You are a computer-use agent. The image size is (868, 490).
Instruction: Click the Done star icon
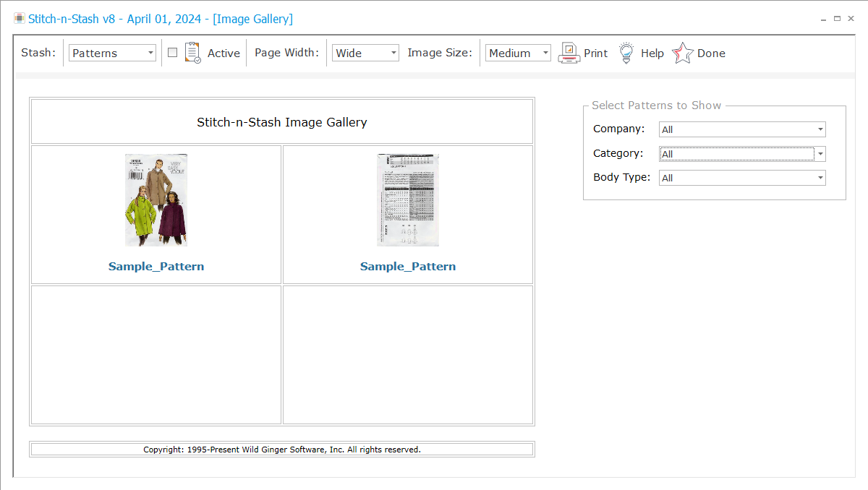682,53
